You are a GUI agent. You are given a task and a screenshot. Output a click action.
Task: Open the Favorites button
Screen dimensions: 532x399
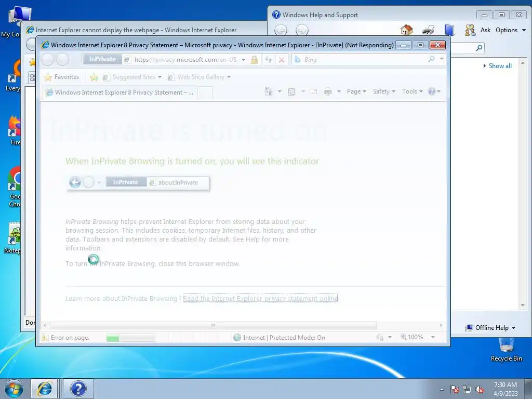tap(61, 77)
